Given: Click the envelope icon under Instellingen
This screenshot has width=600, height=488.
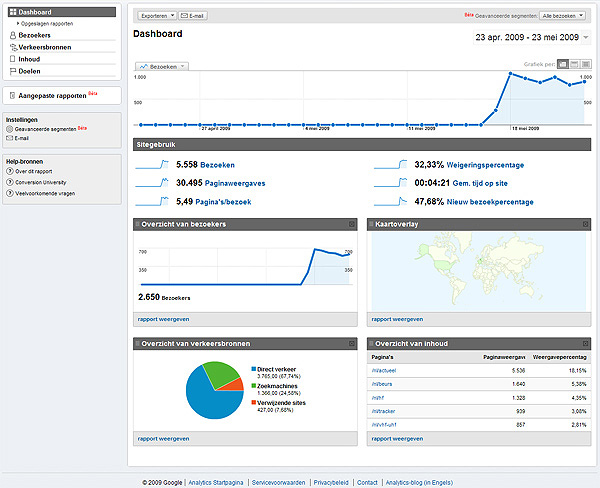Looking at the screenshot, I should [10, 138].
